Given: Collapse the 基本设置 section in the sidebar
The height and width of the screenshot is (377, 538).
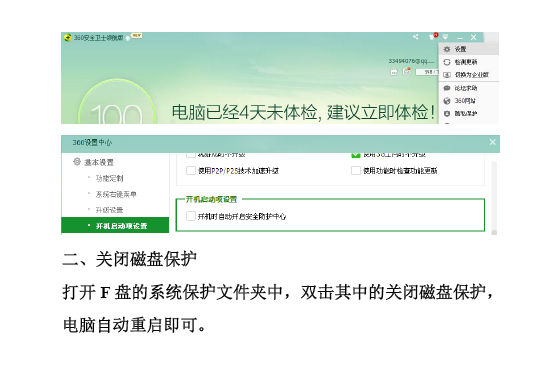Looking at the screenshot, I should 93,162.
